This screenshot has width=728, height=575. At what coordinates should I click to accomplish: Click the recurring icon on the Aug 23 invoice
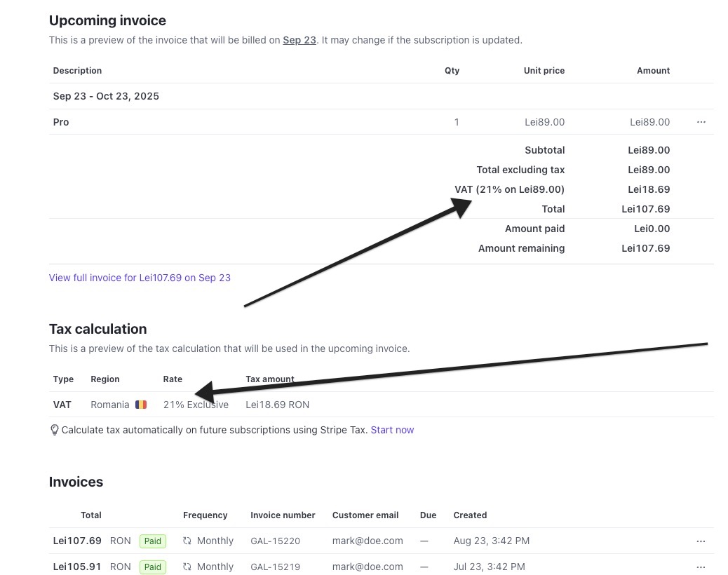(x=187, y=541)
